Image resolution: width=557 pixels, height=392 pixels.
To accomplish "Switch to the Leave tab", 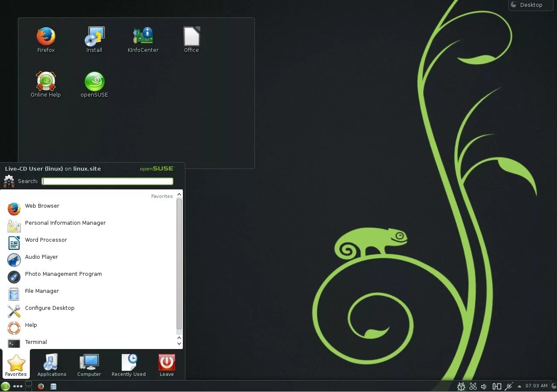I will pos(167,365).
